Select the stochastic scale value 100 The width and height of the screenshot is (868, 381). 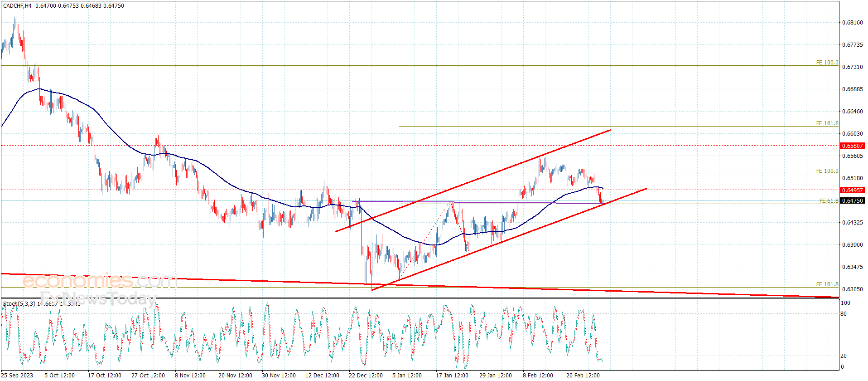tap(845, 303)
